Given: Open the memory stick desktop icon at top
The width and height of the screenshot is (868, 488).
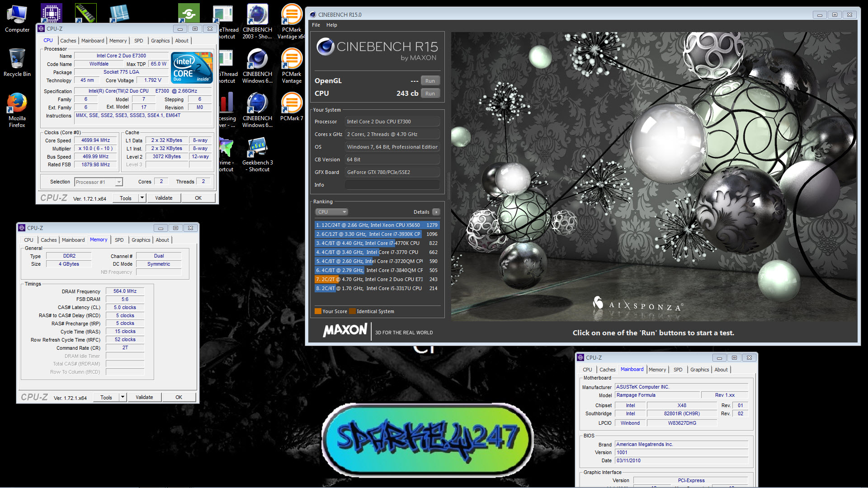Looking at the screenshot, I should pyautogui.click(x=85, y=14).
